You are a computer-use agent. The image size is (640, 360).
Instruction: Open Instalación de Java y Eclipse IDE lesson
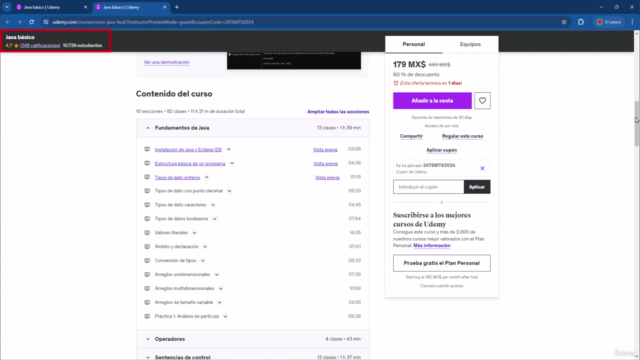pyautogui.click(x=188, y=150)
